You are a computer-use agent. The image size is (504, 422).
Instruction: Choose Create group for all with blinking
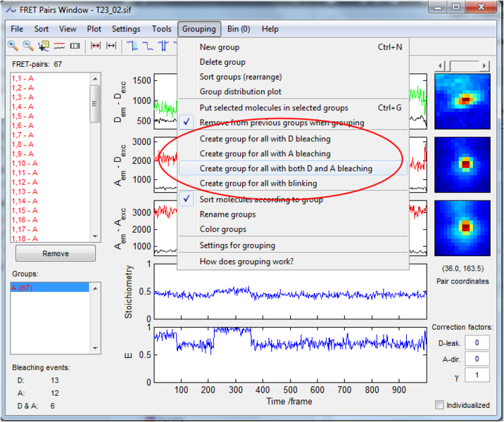pyautogui.click(x=258, y=184)
